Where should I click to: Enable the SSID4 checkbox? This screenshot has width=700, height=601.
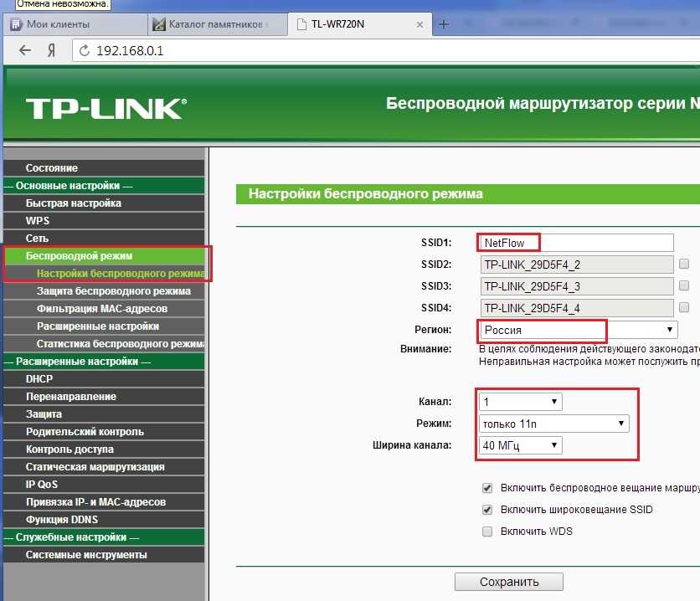[x=684, y=308]
